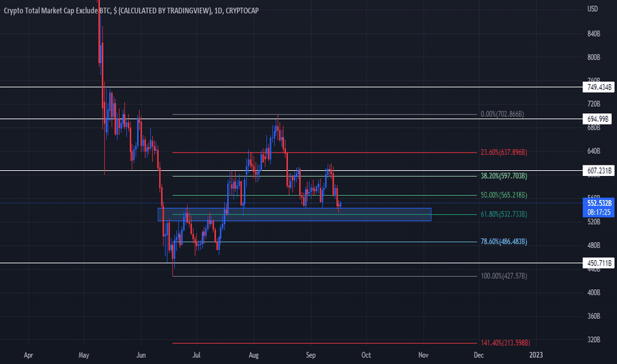Click the Jun label on time axis

tap(141, 355)
